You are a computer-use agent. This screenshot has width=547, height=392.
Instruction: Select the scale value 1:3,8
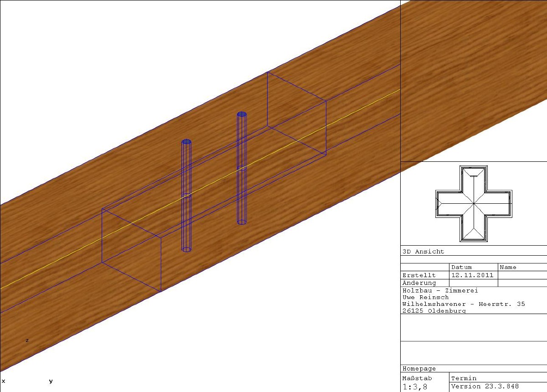(415, 387)
